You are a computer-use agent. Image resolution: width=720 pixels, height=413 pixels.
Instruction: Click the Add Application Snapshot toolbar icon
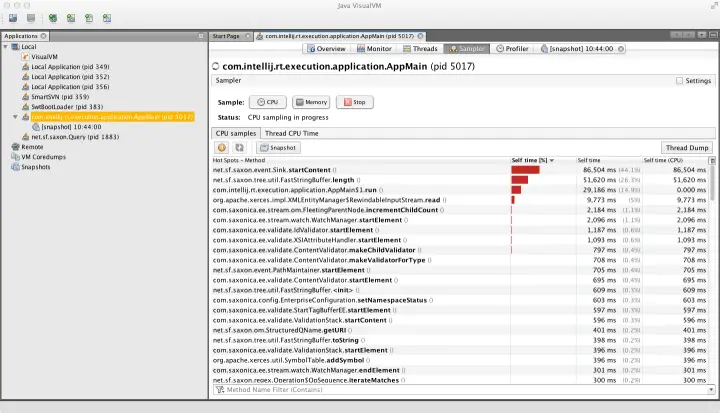107,18
